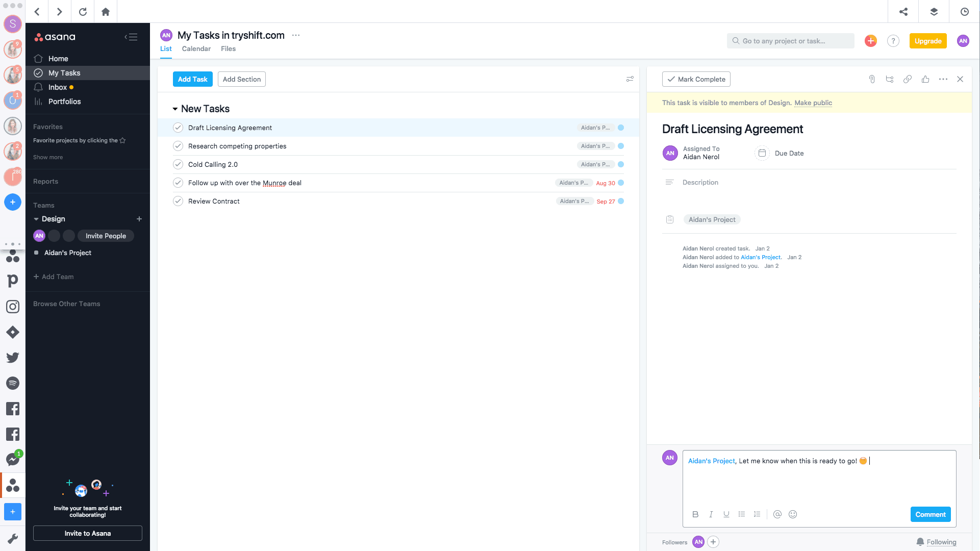Switch to Calendar tab
Image resolution: width=980 pixels, height=551 pixels.
click(x=196, y=48)
